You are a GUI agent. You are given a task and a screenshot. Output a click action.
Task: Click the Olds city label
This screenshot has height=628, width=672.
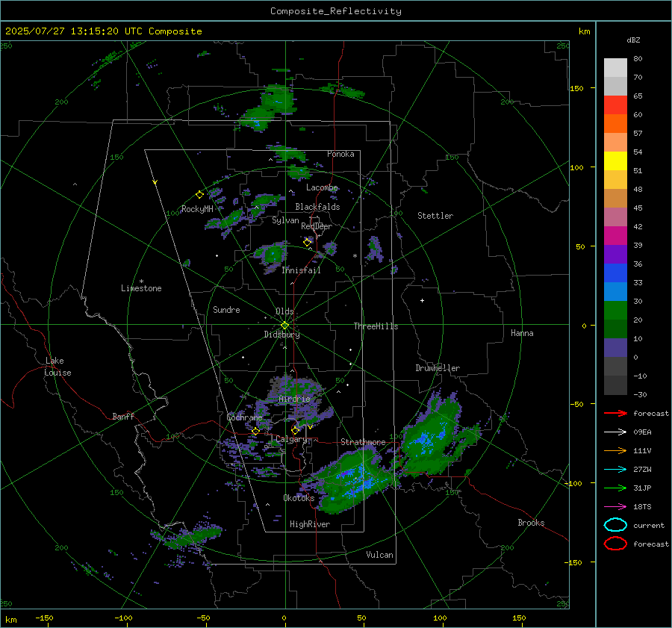[x=284, y=311]
